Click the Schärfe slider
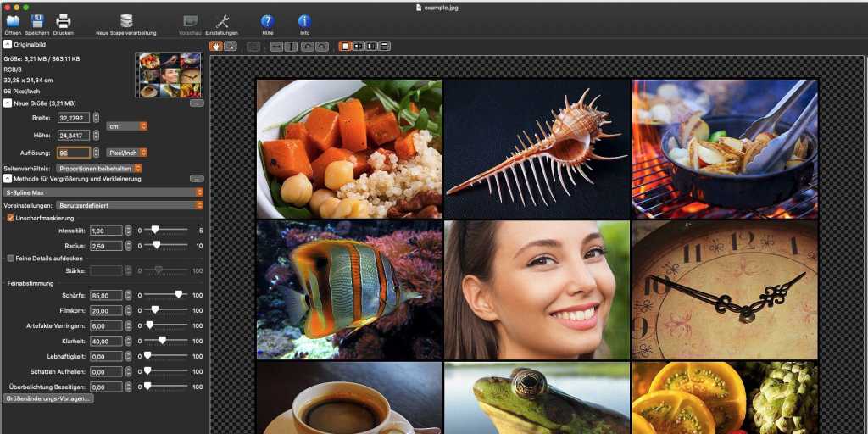The width and height of the screenshot is (868, 434). click(x=166, y=296)
